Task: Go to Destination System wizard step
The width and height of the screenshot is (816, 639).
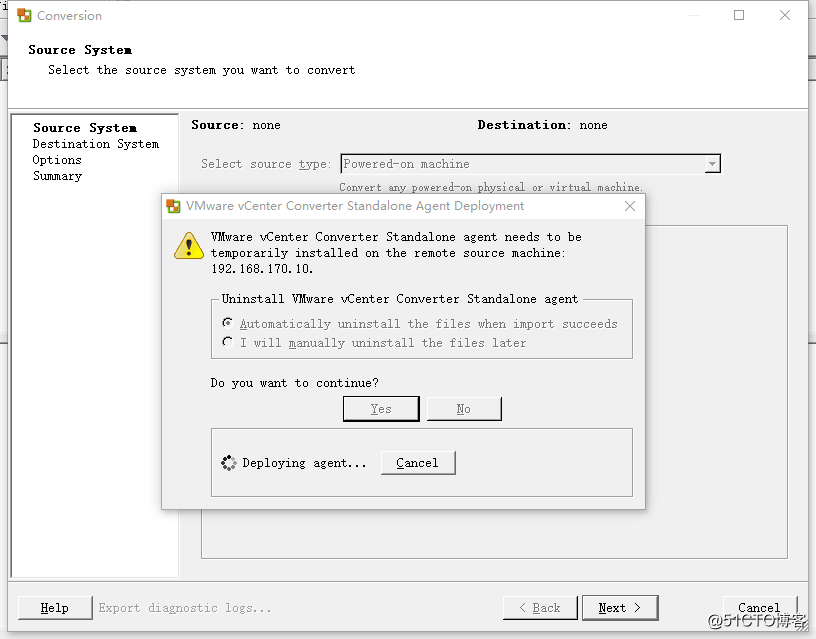Action: (96, 144)
